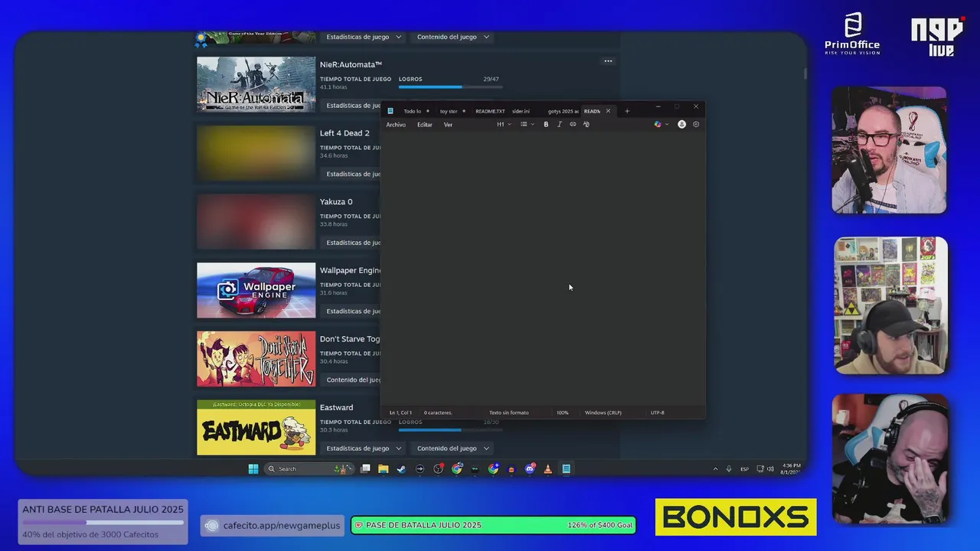The image size is (980, 551).
Task: Open Task View on the taskbar
Action: point(365,469)
